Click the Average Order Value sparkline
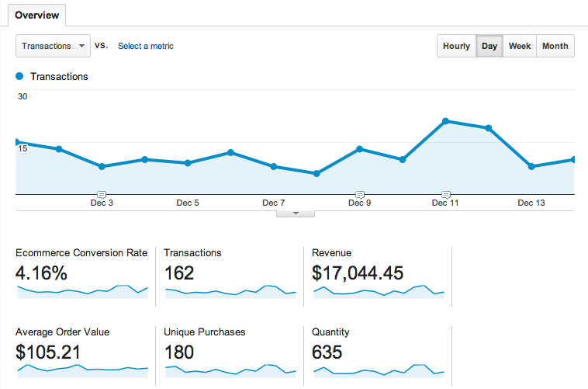The height and width of the screenshot is (389, 588). (82, 370)
